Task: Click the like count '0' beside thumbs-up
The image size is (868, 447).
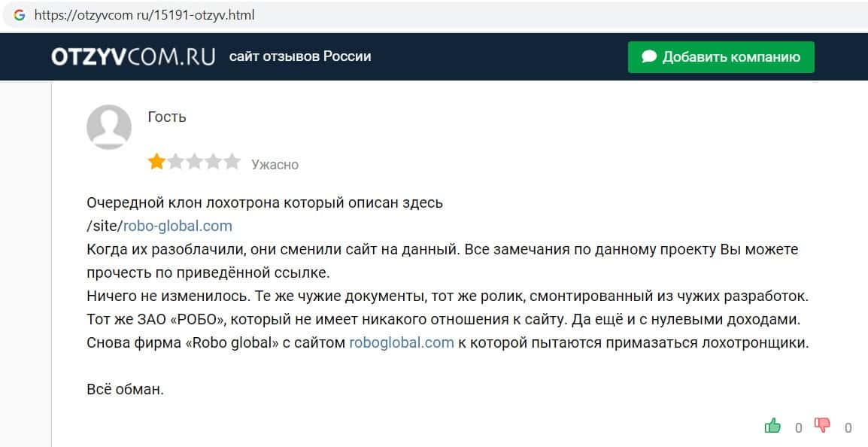Action: click(798, 427)
